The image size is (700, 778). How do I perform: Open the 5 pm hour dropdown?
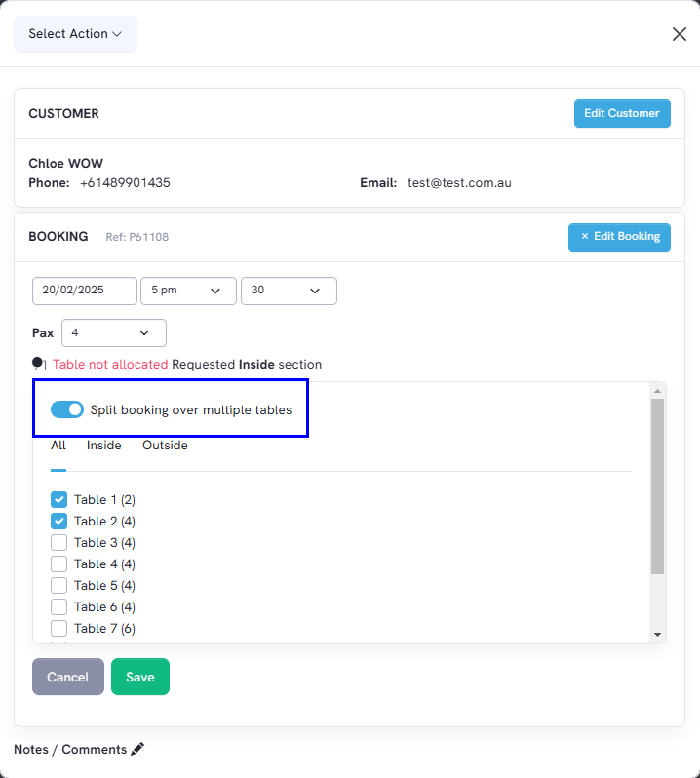click(x=188, y=291)
